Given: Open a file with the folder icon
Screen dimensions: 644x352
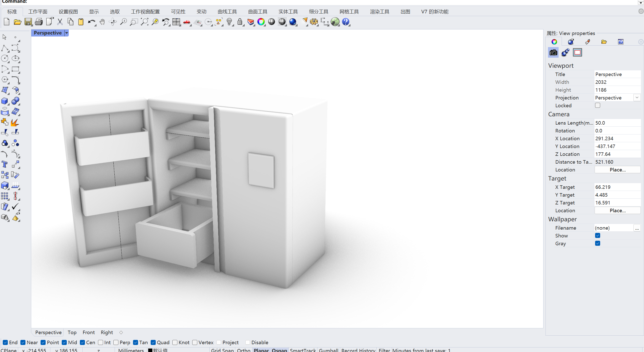Looking at the screenshot, I should (x=17, y=22).
